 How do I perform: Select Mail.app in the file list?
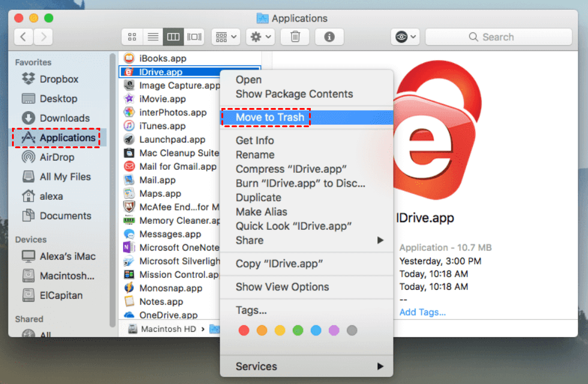(157, 180)
